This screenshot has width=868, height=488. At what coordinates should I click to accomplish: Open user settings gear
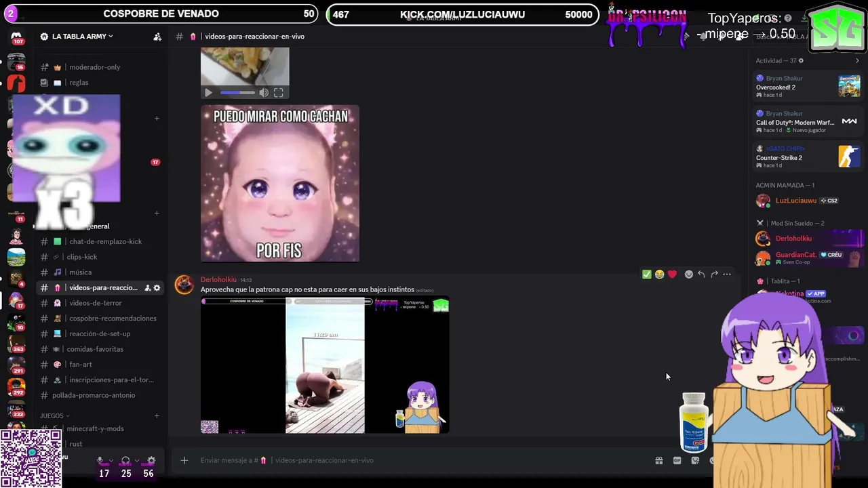coord(151,460)
